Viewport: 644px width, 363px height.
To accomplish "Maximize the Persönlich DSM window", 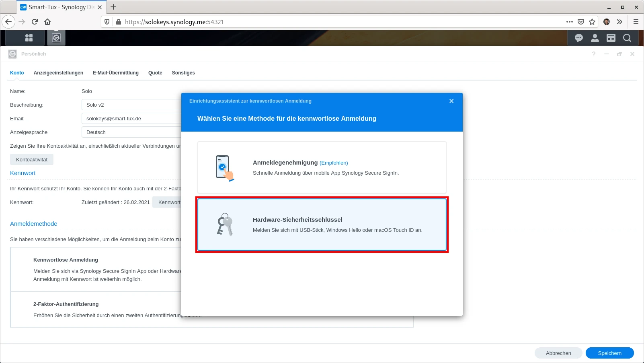I will pos(619,54).
